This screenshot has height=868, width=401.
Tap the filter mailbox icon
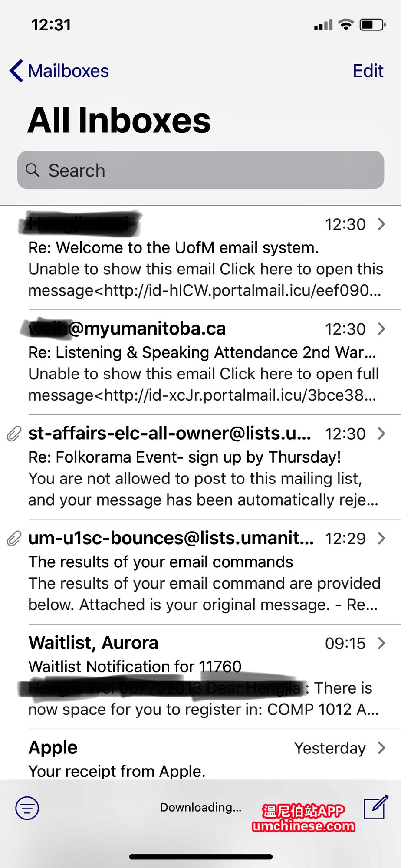[27, 808]
